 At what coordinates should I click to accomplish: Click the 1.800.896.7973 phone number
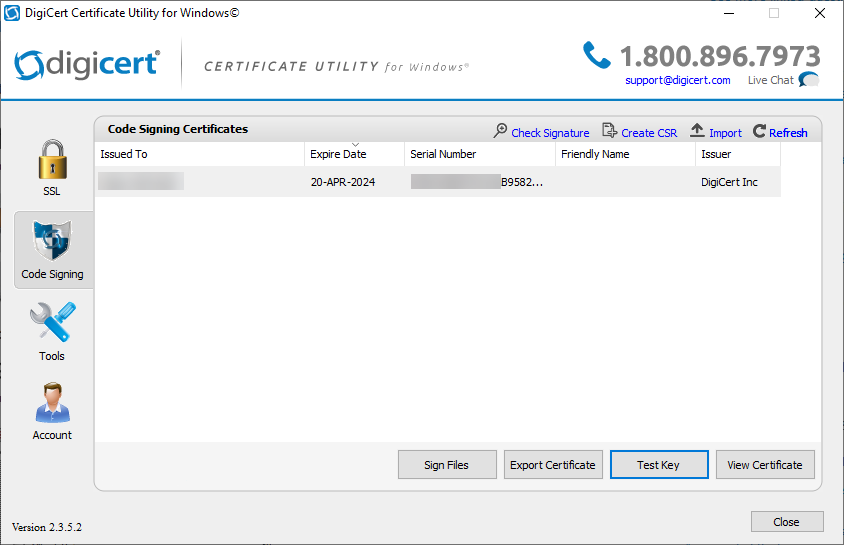coord(720,56)
